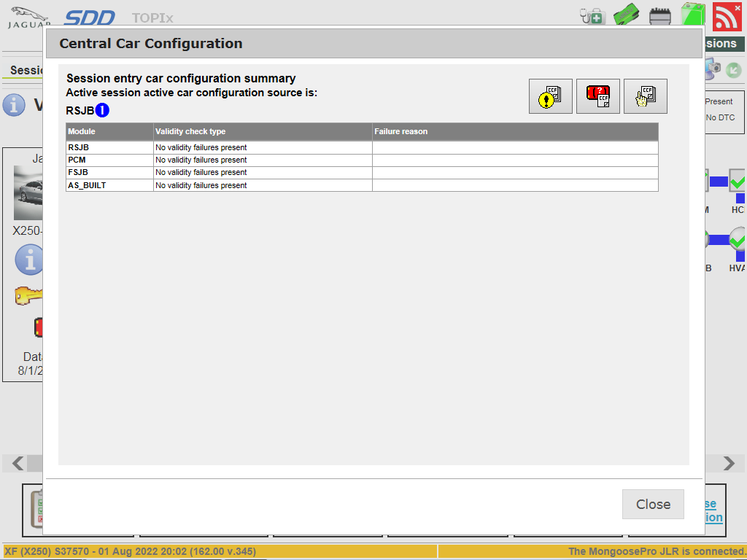The image size is (747, 560).
Task: Click the red CCF question mark button
Action: pos(597,96)
